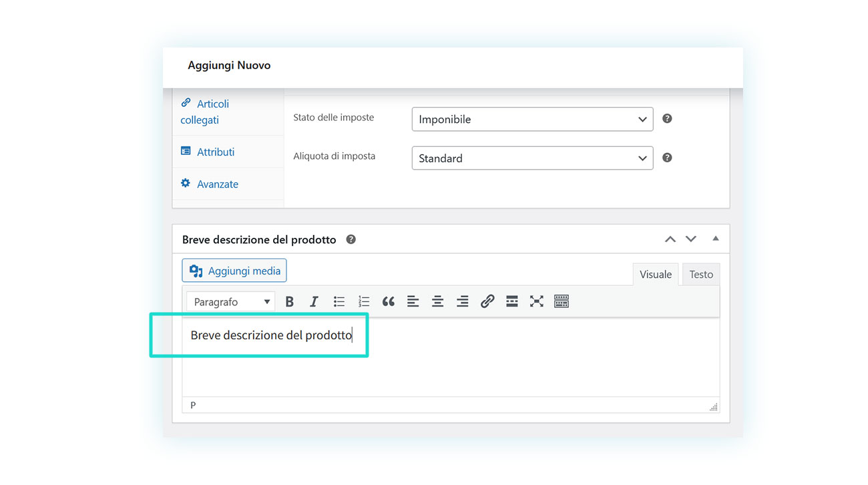Image resolution: width=868 pixels, height=485 pixels.
Task: Click the Aggiungi media button
Action: [x=234, y=271]
